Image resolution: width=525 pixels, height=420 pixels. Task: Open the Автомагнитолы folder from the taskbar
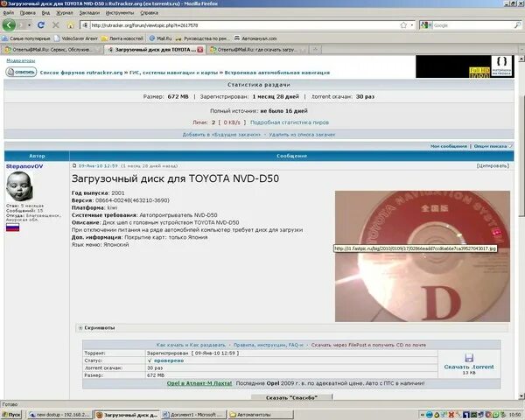261,415
